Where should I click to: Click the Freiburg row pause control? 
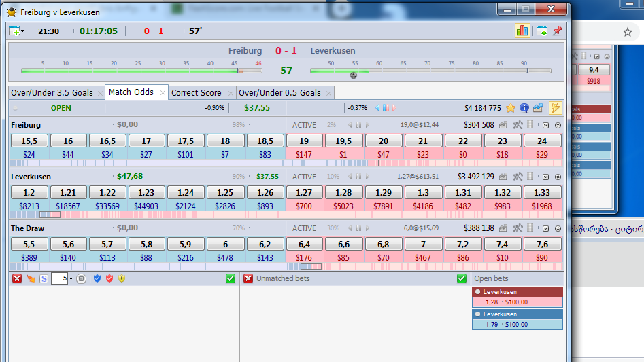(358, 125)
